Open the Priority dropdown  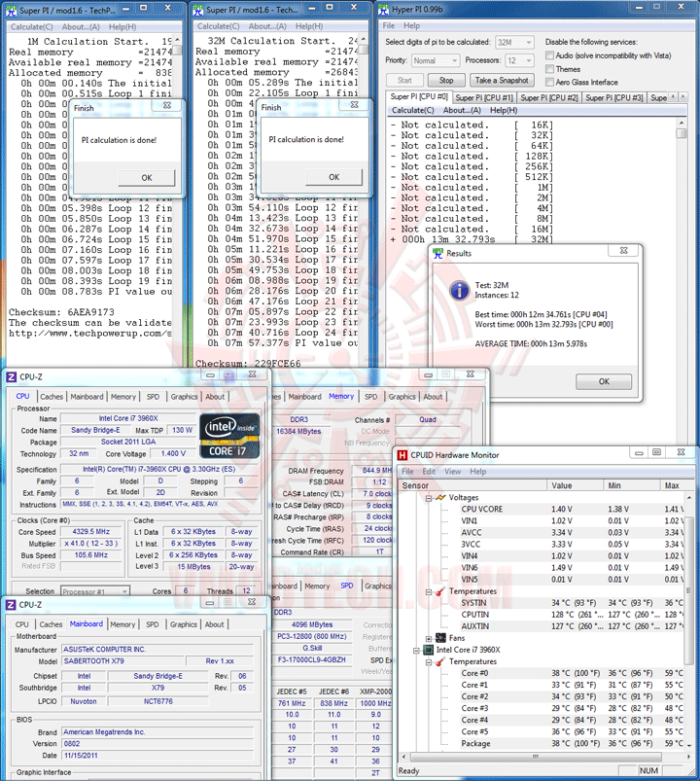click(436, 60)
